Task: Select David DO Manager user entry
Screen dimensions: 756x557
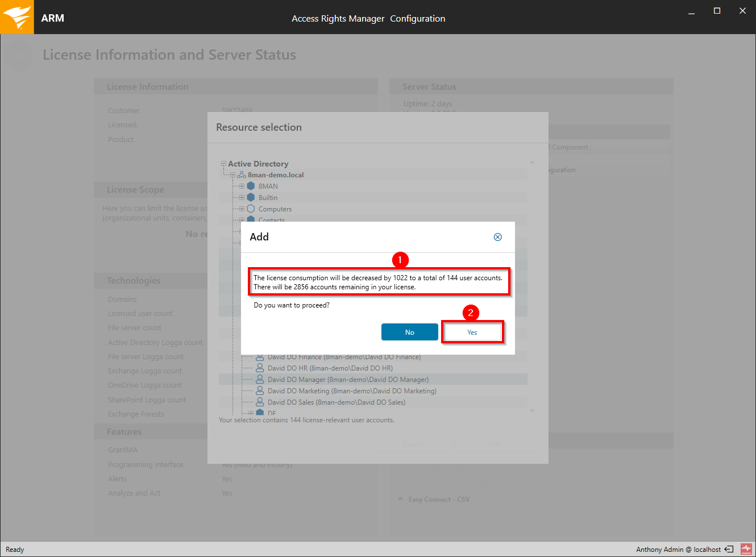Action: pyautogui.click(x=348, y=380)
